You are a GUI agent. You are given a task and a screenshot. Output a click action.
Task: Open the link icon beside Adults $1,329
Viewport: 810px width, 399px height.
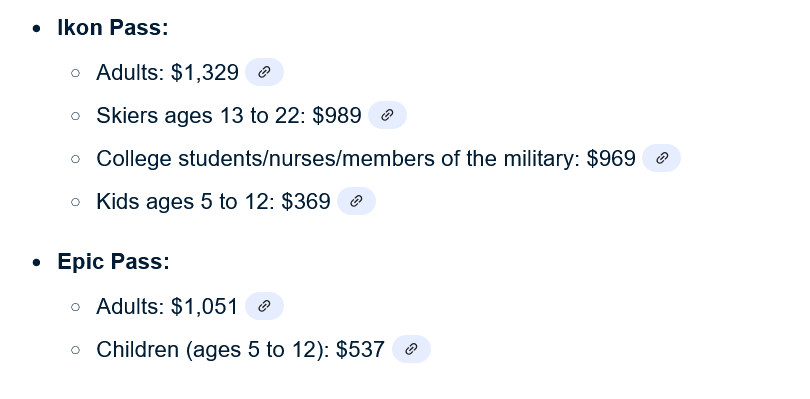pyautogui.click(x=264, y=72)
